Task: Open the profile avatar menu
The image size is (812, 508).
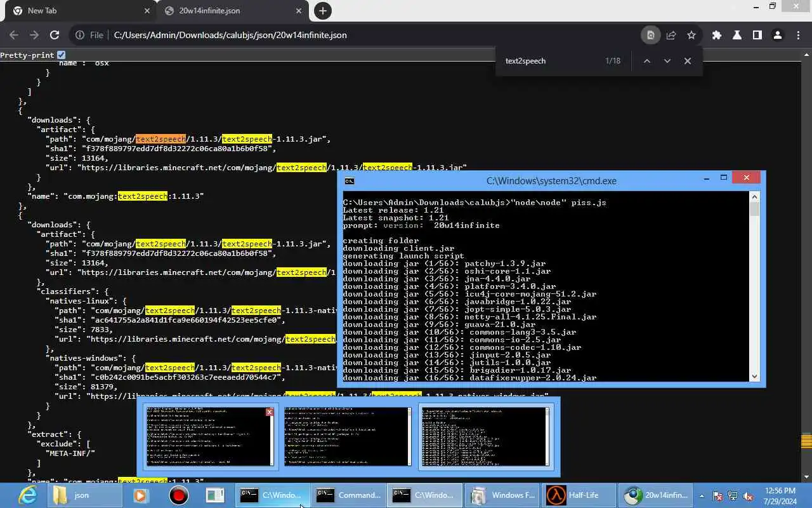Action: 777,35
